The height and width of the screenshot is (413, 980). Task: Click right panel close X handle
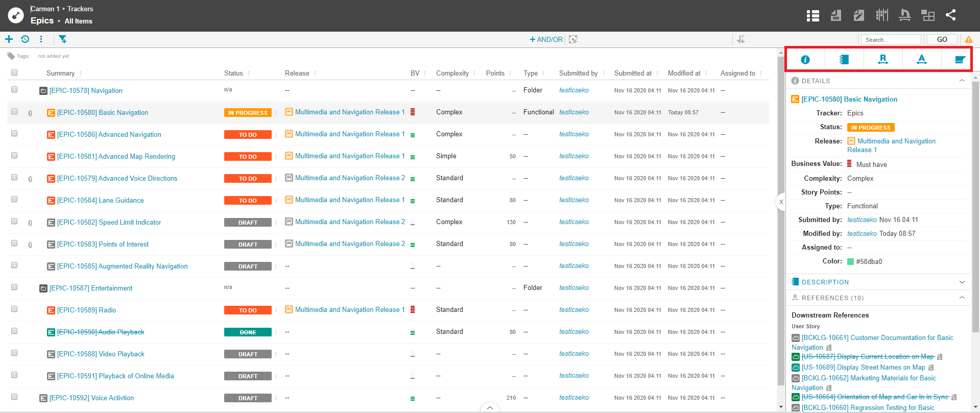tap(781, 202)
